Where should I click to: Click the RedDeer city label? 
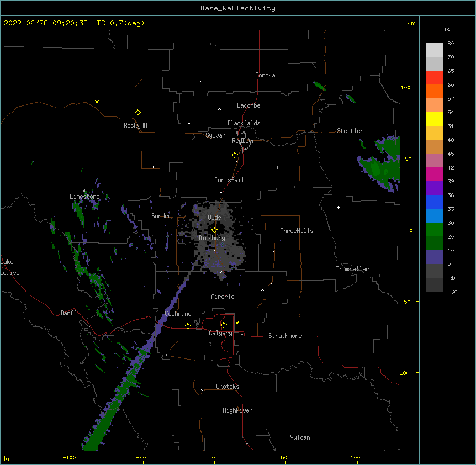pos(243,141)
